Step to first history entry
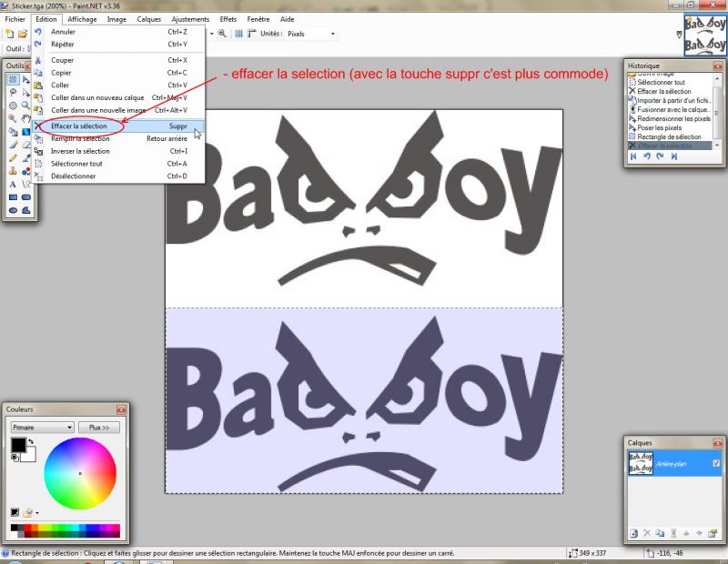The image size is (728, 564). (633, 156)
